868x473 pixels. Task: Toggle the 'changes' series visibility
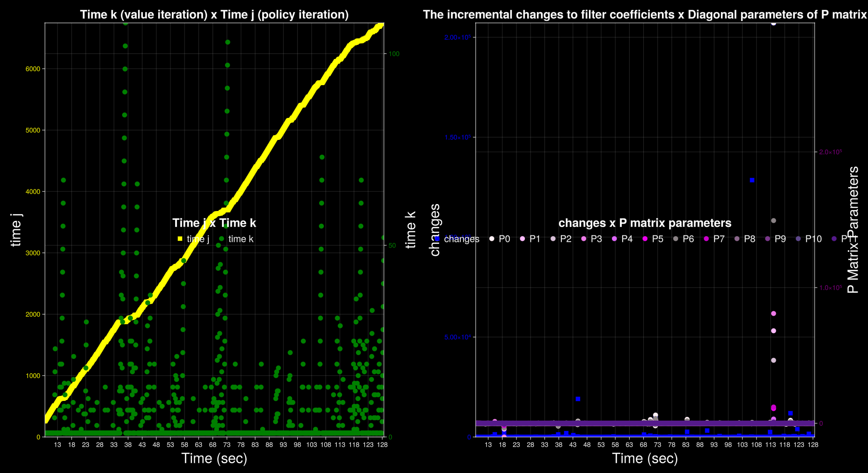click(x=463, y=239)
